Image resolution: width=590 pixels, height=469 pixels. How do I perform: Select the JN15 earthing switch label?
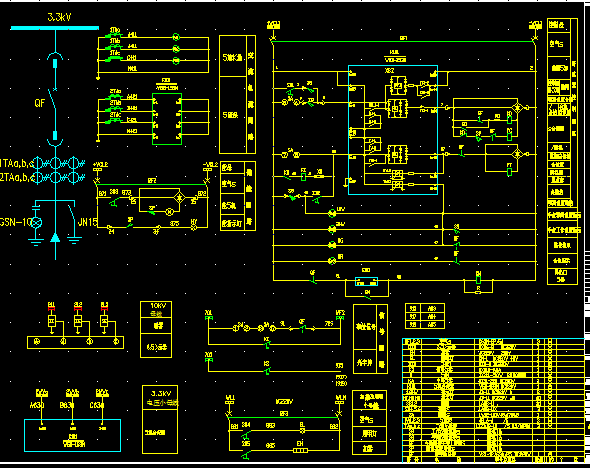tap(87, 222)
